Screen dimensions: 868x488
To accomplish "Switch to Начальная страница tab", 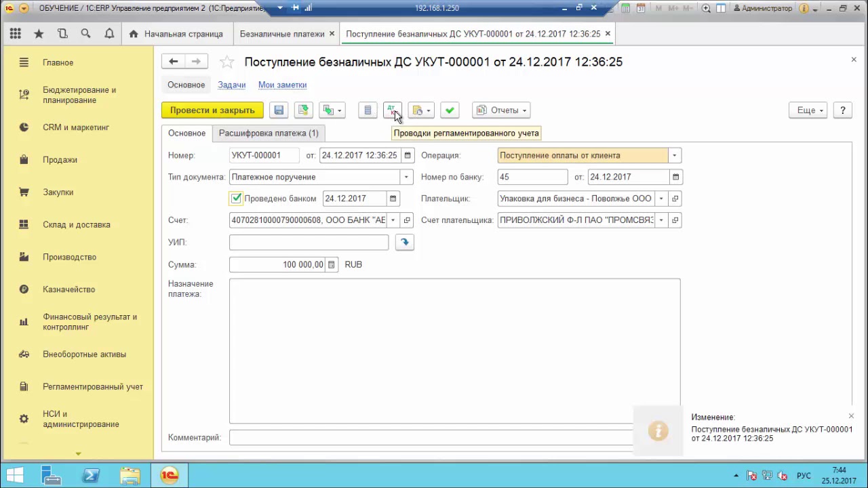I will pos(176,34).
